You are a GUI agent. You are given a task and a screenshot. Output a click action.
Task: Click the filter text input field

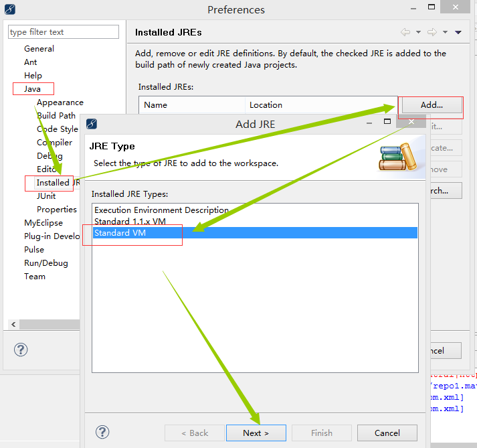(64, 32)
